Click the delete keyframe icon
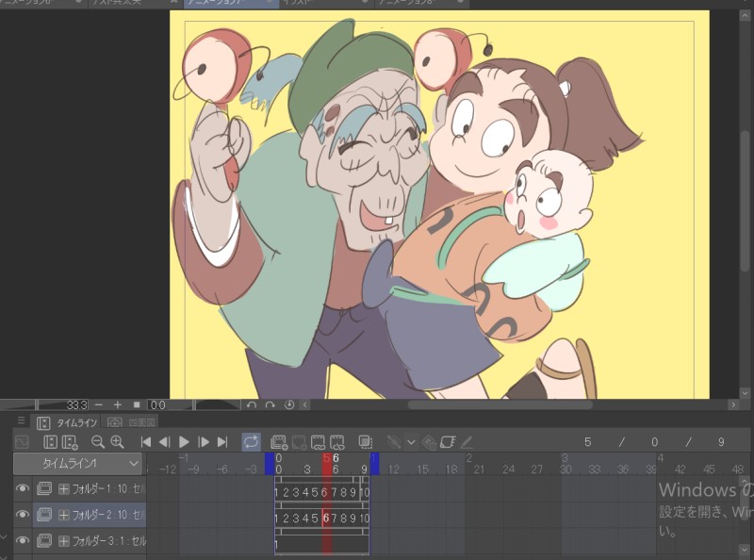Viewport: 754px width, 560px height. [x=429, y=442]
